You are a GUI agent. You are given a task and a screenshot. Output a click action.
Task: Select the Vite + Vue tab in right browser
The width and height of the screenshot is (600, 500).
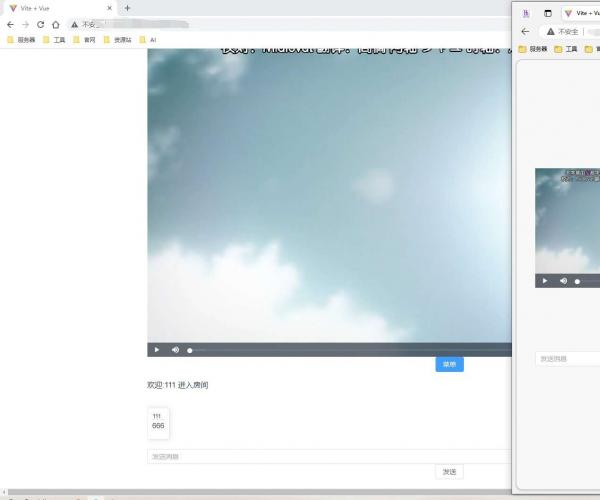tap(581, 13)
